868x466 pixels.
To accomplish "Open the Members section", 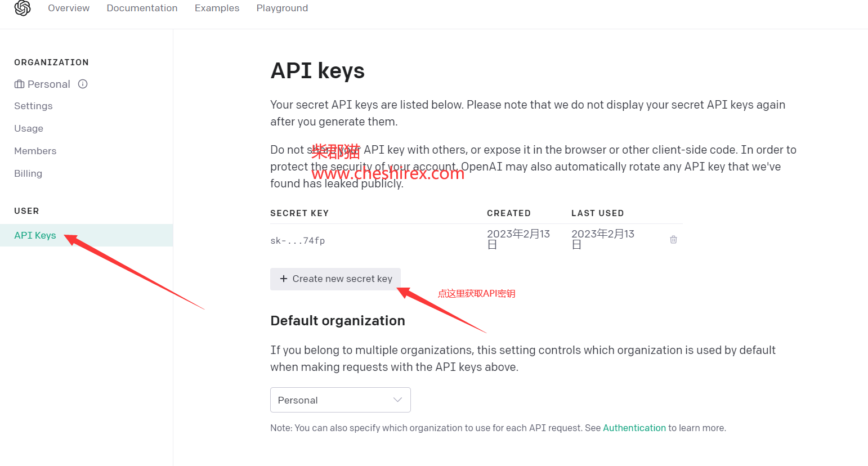I will pyautogui.click(x=35, y=151).
